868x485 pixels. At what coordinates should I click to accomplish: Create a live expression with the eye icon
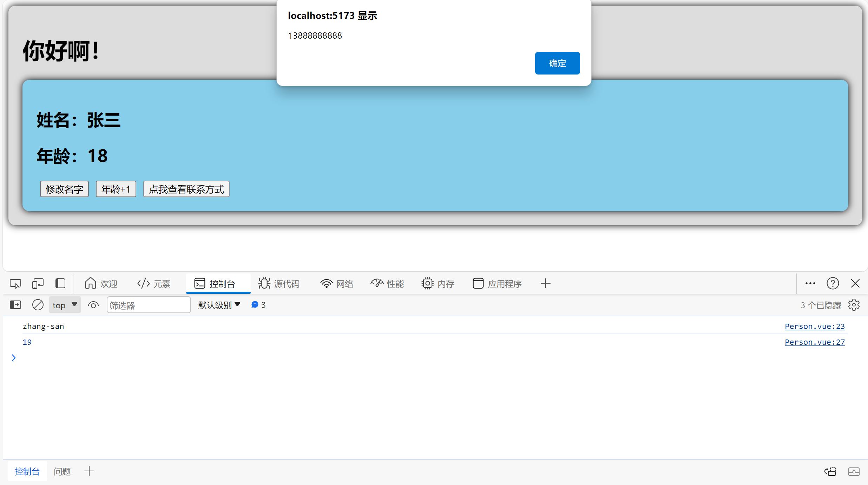(x=93, y=305)
